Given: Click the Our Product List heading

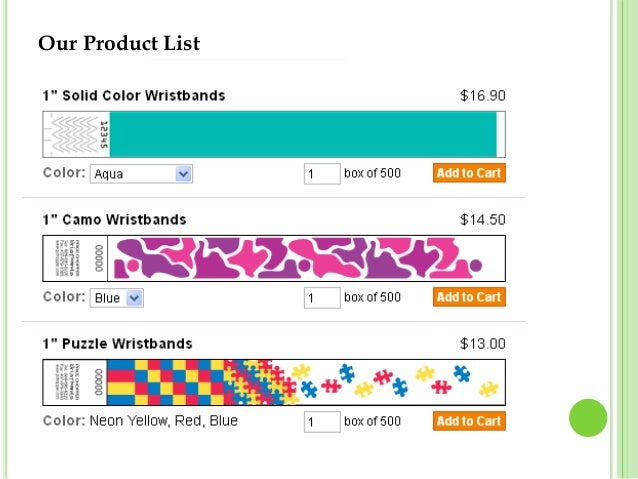Looking at the screenshot, I should coord(119,44).
